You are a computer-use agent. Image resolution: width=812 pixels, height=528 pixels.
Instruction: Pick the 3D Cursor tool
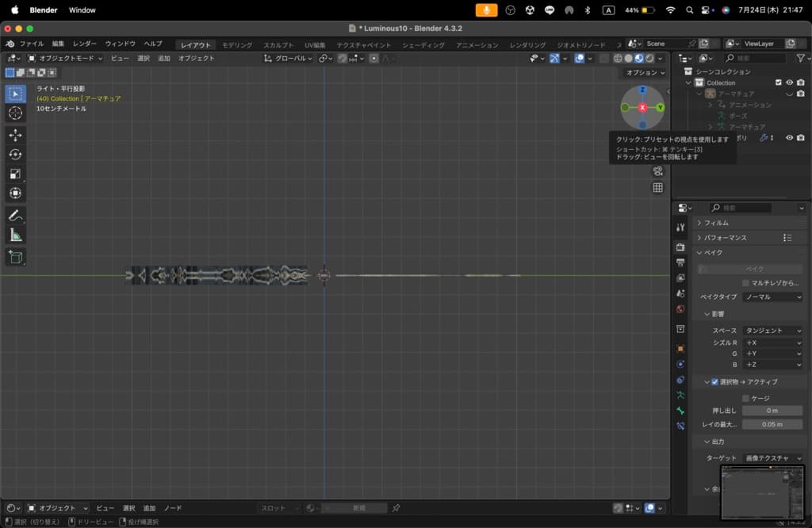15,113
